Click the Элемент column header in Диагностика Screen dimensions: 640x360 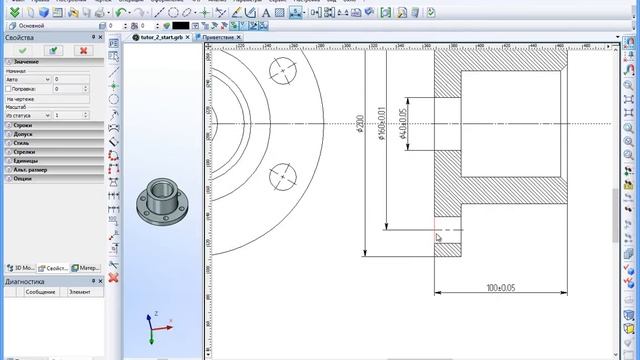79,292
